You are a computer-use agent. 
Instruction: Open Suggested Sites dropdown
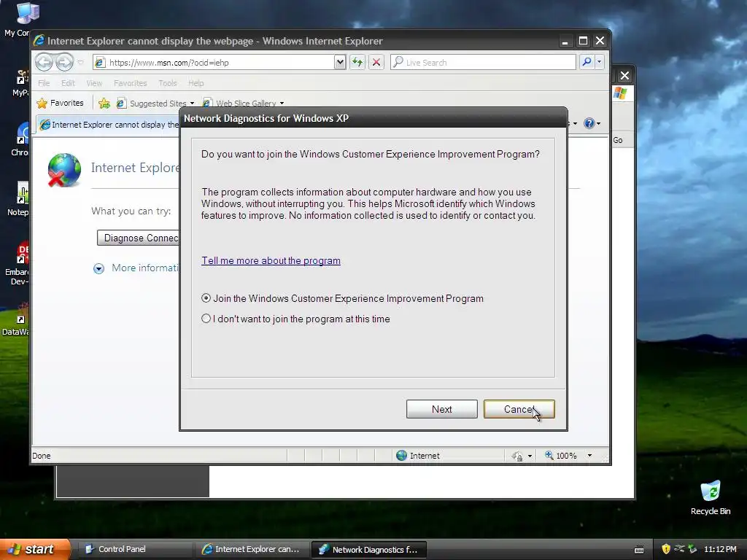tap(155, 104)
